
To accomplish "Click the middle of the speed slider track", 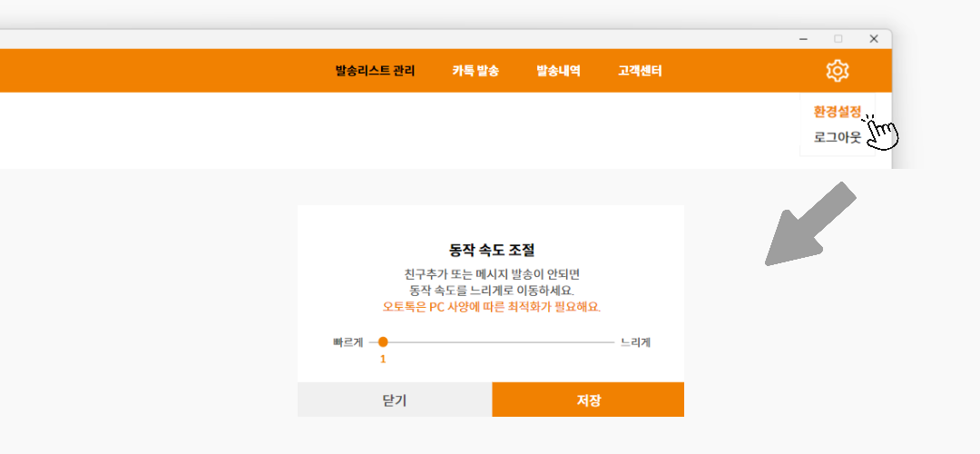I will coord(497,342).
